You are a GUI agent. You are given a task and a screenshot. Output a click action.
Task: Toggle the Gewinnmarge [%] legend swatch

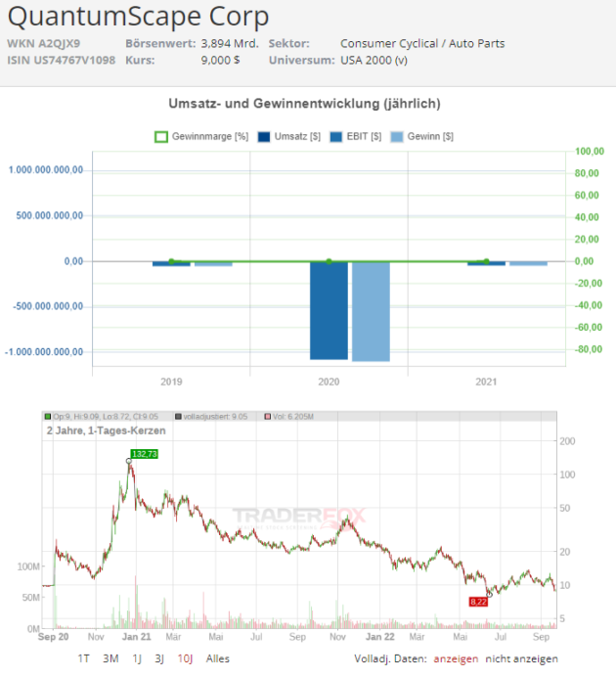[161, 137]
